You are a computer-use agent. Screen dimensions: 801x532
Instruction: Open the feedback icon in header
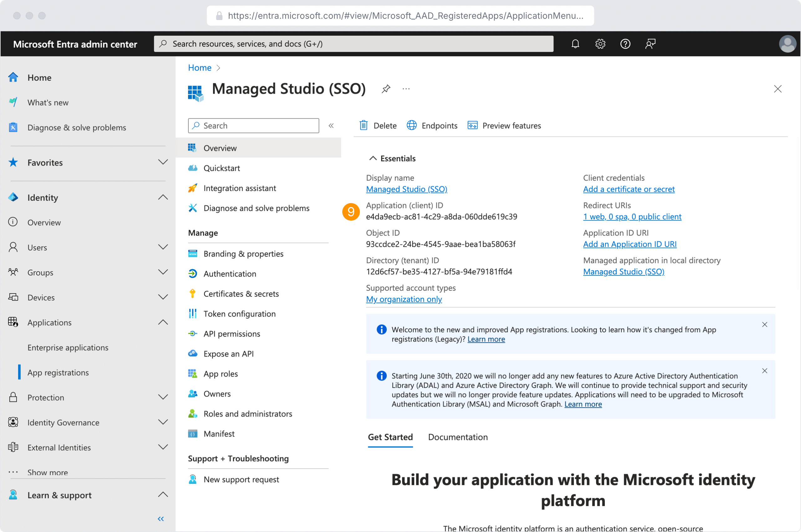click(x=650, y=44)
